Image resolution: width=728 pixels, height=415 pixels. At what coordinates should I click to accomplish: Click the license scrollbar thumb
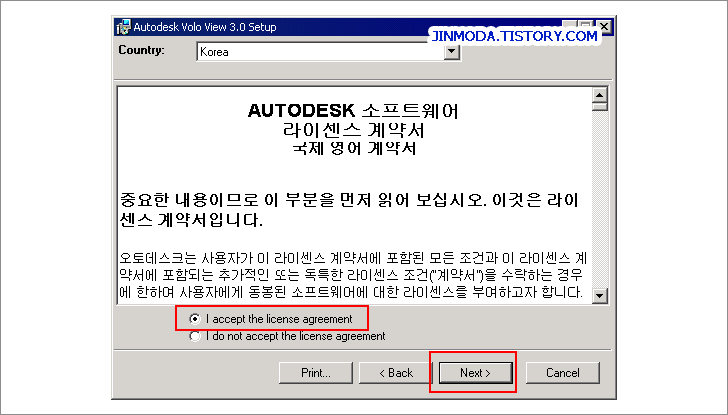point(600,106)
